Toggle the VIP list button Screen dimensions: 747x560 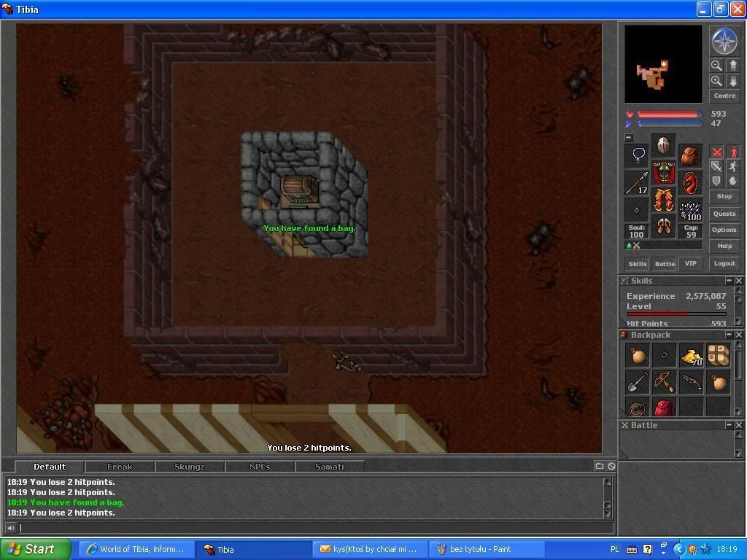(690, 263)
